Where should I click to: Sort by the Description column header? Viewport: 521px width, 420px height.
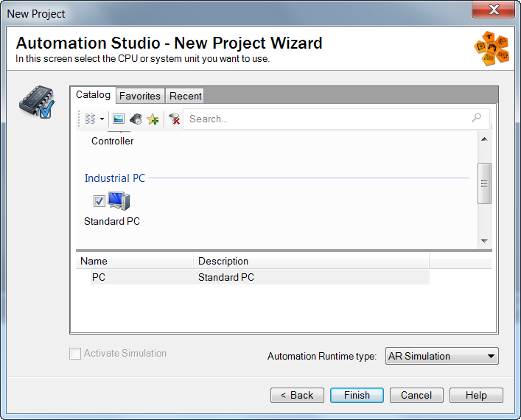311,261
